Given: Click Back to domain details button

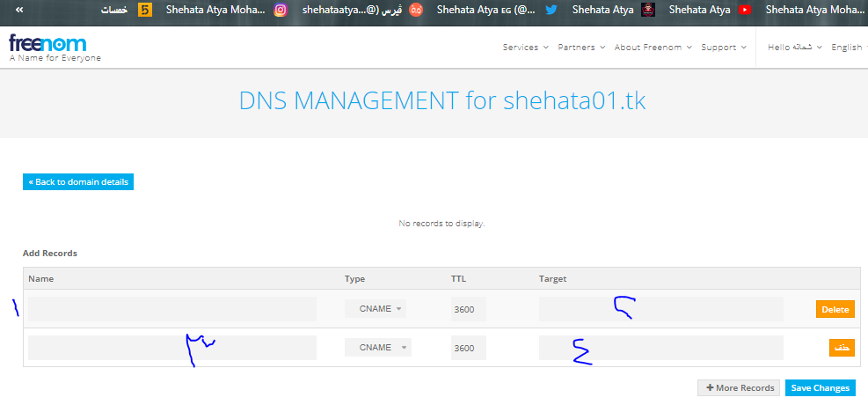Looking at the screenshot, I should tap(78, 181).
